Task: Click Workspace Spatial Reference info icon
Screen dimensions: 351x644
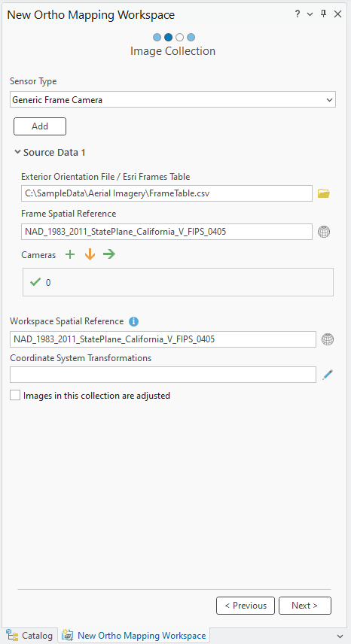Action: 133,321
